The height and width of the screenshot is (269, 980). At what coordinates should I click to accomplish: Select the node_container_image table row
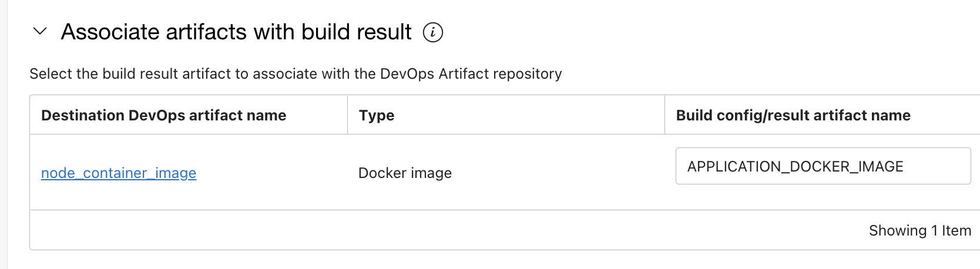[505, 172]
